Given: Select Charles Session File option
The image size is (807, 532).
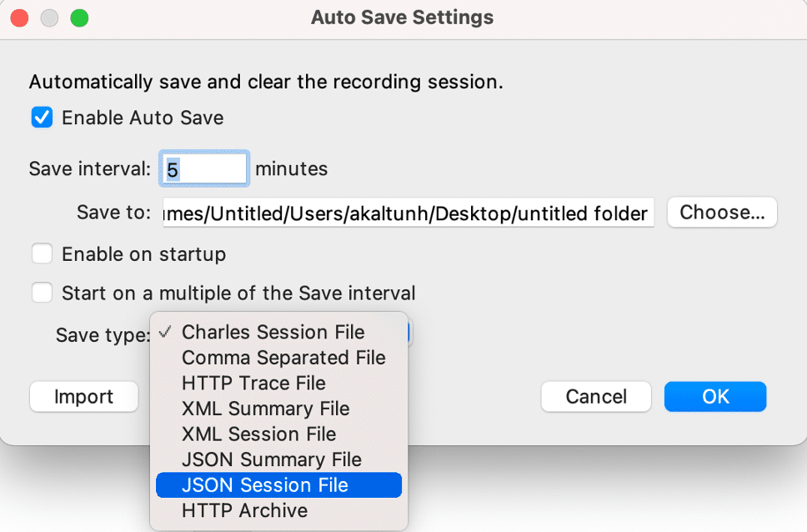Looking at the screenshot, I should point(273,332).
